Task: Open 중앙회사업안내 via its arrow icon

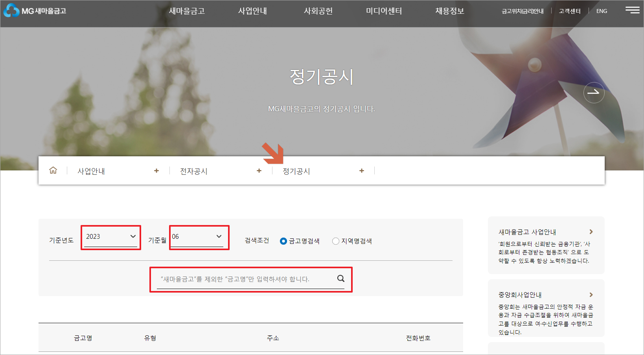Action: [591, 295]
